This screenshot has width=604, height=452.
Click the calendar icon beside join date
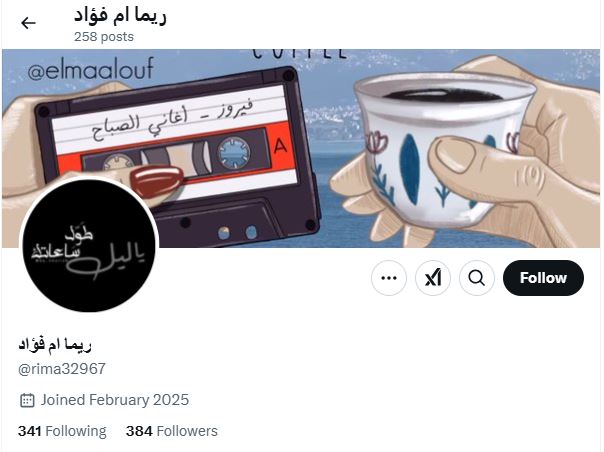(x=27, y=400)
